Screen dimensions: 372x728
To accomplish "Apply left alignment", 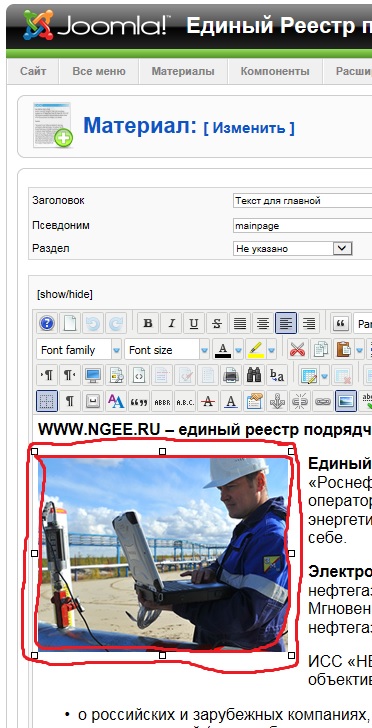I will (x=286, y=323).
